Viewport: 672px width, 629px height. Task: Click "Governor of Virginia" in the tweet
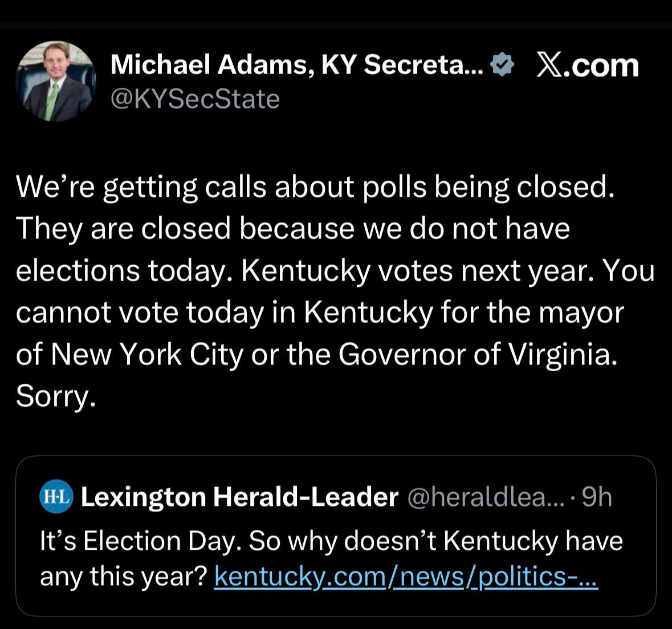click(478, 354)
